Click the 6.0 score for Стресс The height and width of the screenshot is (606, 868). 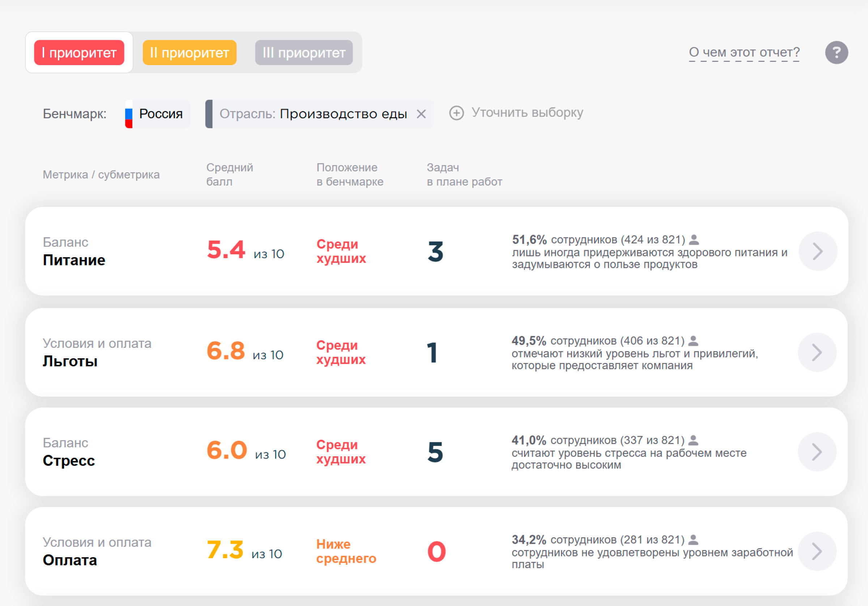pos(227,450)
